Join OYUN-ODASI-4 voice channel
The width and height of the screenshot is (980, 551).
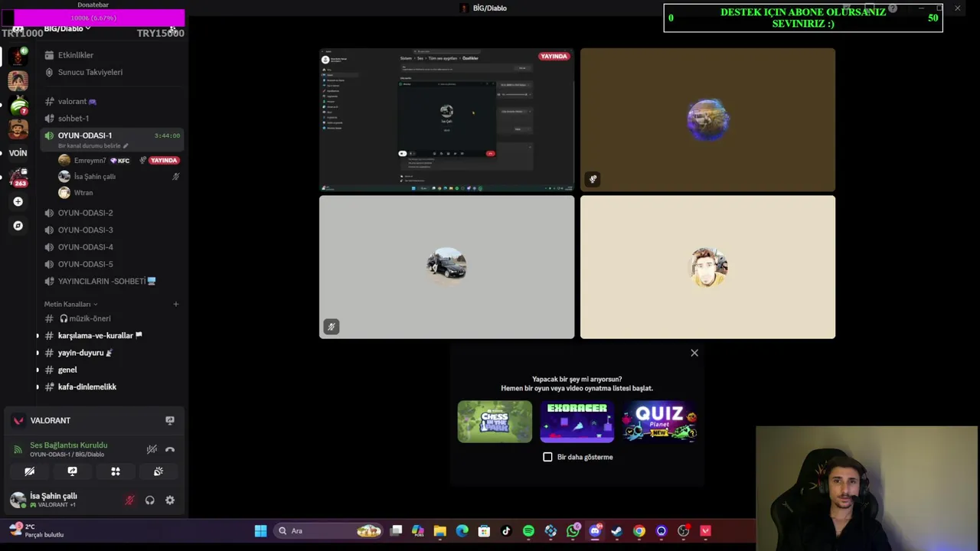coord(113,247)
